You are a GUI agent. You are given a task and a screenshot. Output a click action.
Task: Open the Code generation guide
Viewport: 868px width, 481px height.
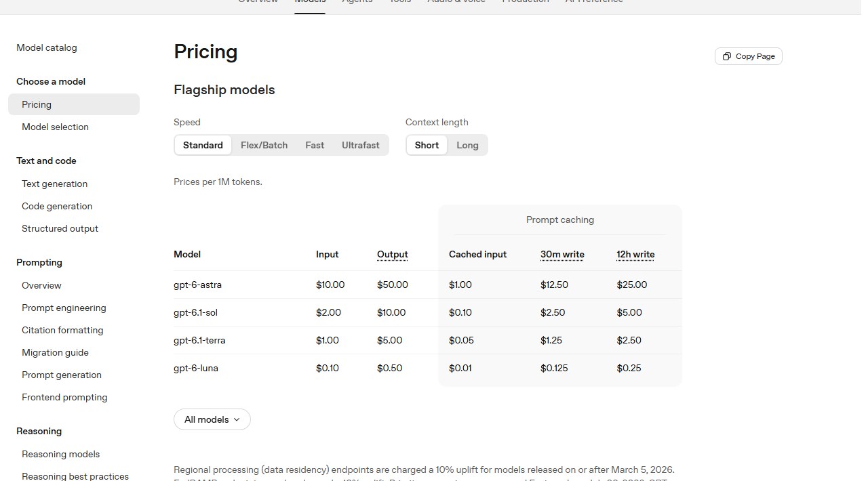coord(57,206)
